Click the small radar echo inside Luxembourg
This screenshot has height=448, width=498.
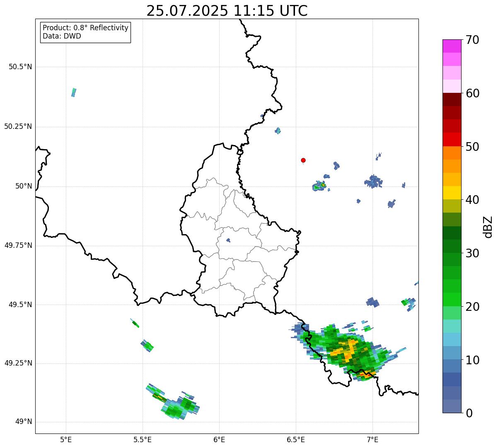(x=228, y=240)
